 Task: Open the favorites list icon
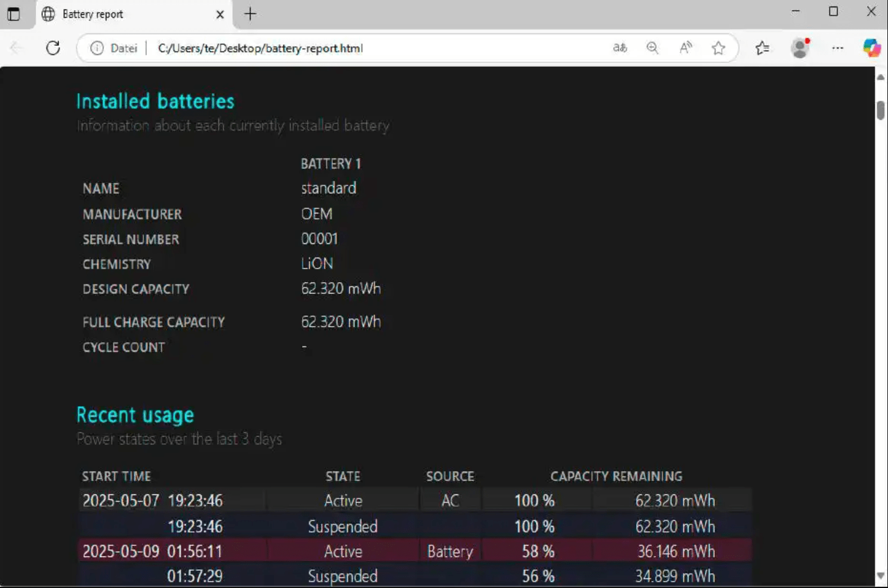click(762, 48)
